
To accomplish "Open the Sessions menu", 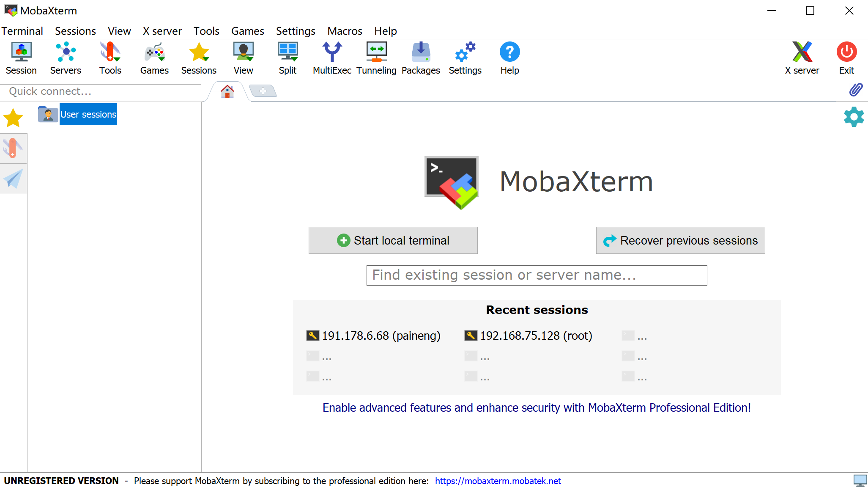I will click(x=75, y=31).
